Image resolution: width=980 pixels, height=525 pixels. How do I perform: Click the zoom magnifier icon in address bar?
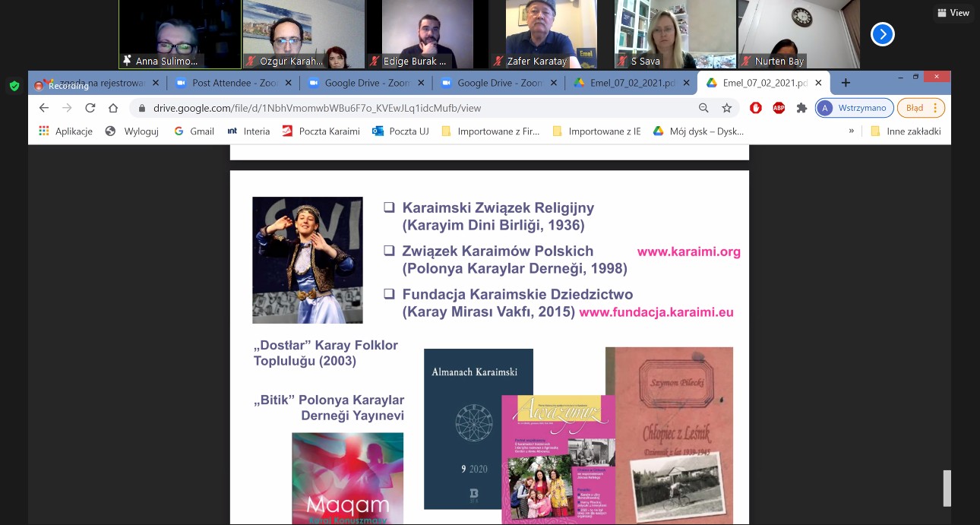pos(703,108)
